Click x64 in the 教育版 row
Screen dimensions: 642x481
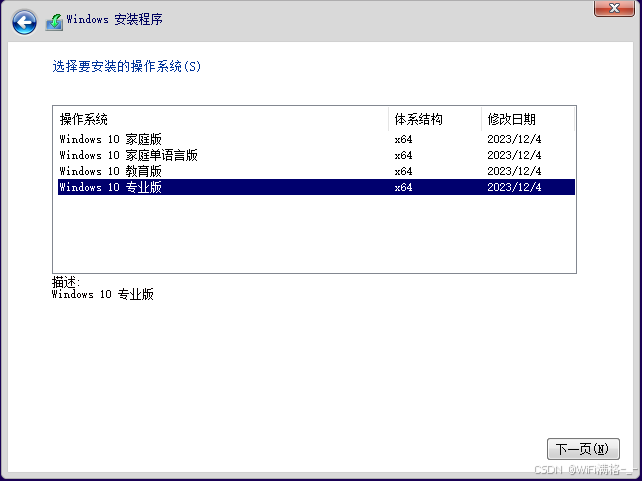pos(403,171)
